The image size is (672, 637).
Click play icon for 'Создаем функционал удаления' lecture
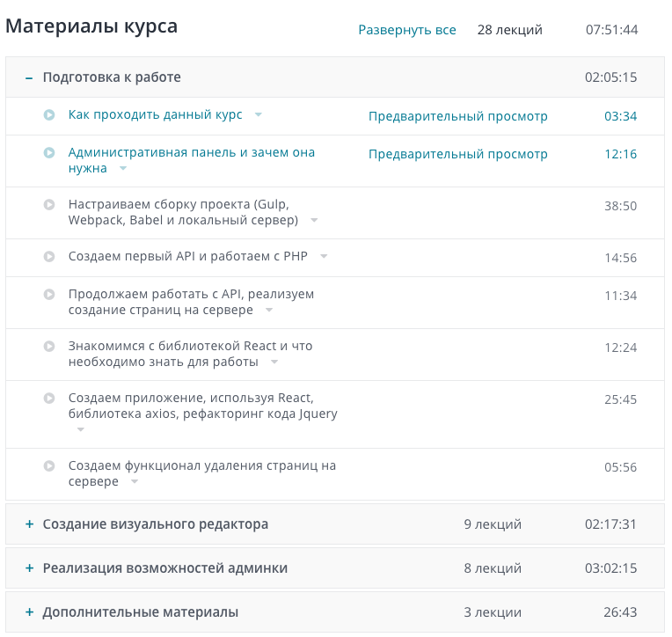(x=50, y=465)
